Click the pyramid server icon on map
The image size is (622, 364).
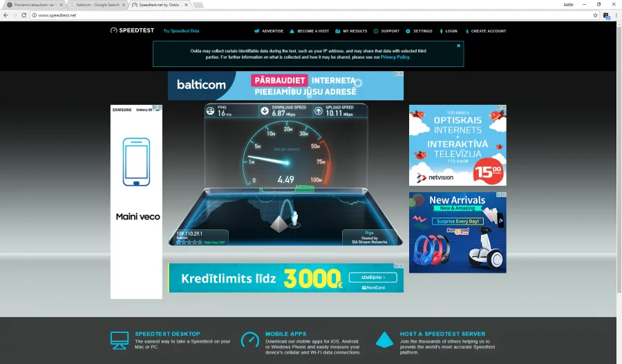279,224
